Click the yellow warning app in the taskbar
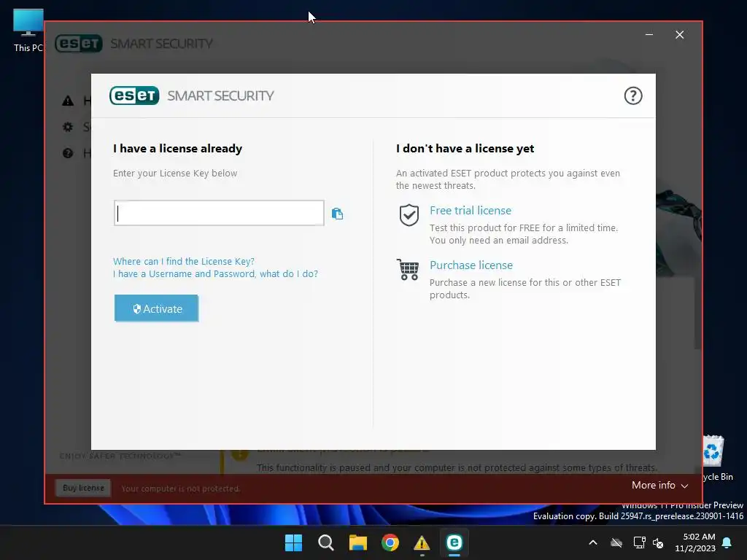 click(x=422, y=542)
